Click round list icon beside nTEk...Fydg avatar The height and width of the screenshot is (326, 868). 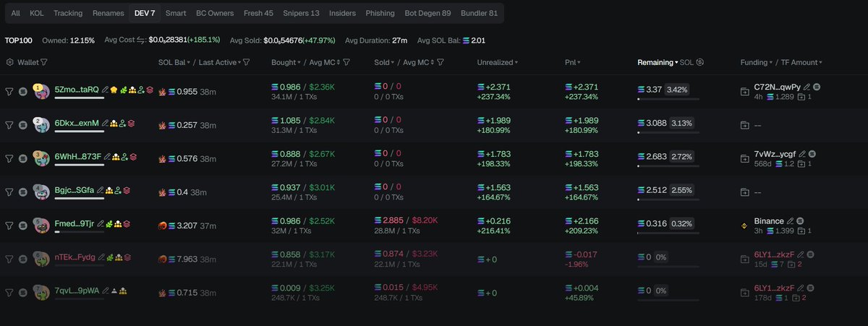[x=23, y=258]
